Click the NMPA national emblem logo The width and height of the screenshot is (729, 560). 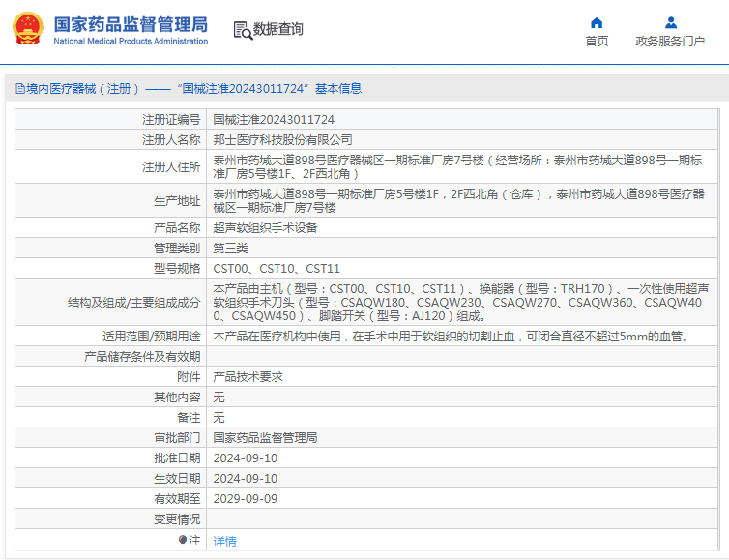click(x=28, y=29)
